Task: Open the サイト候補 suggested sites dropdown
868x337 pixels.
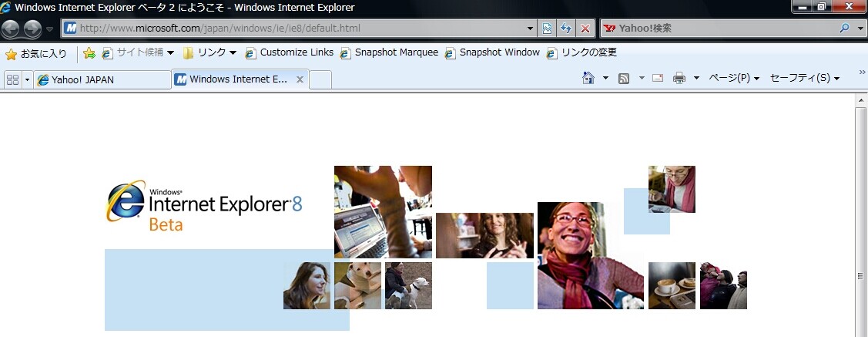Action: click(138, 52)
